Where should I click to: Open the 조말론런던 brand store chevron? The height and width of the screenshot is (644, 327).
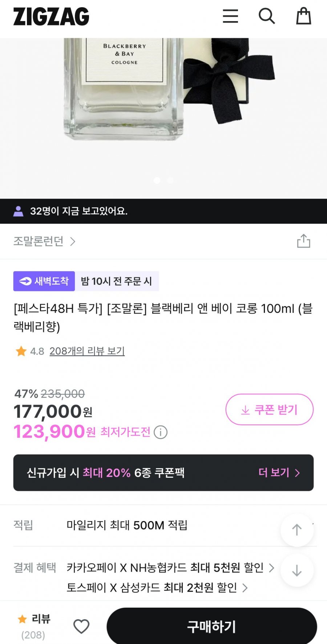73,241
